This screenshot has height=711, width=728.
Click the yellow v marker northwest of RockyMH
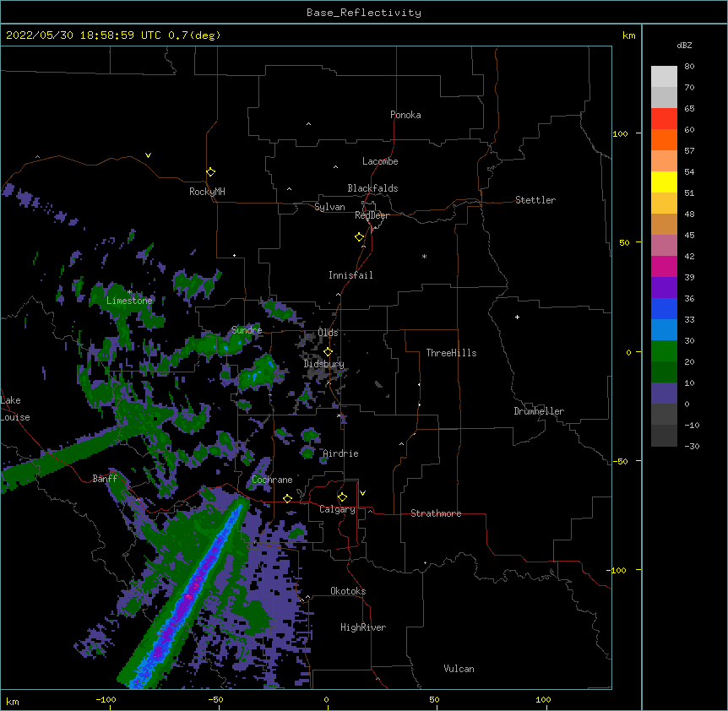pos(148,155)
